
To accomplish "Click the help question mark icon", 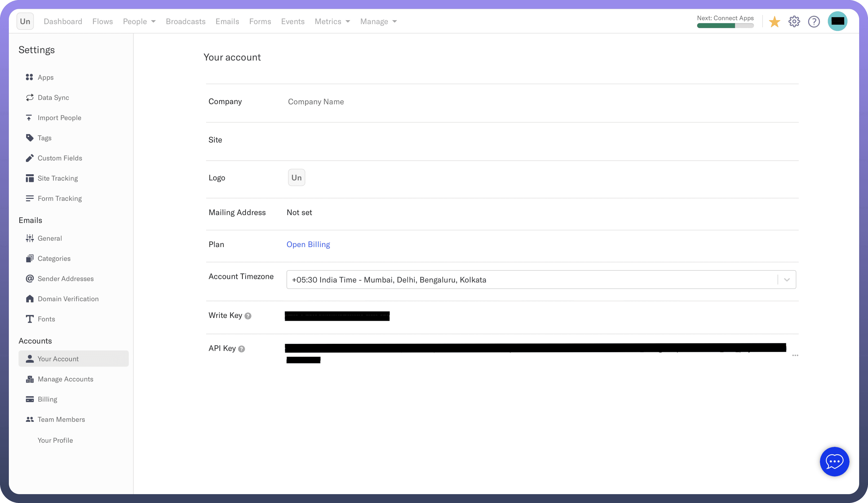I will (x=814, y=22).
